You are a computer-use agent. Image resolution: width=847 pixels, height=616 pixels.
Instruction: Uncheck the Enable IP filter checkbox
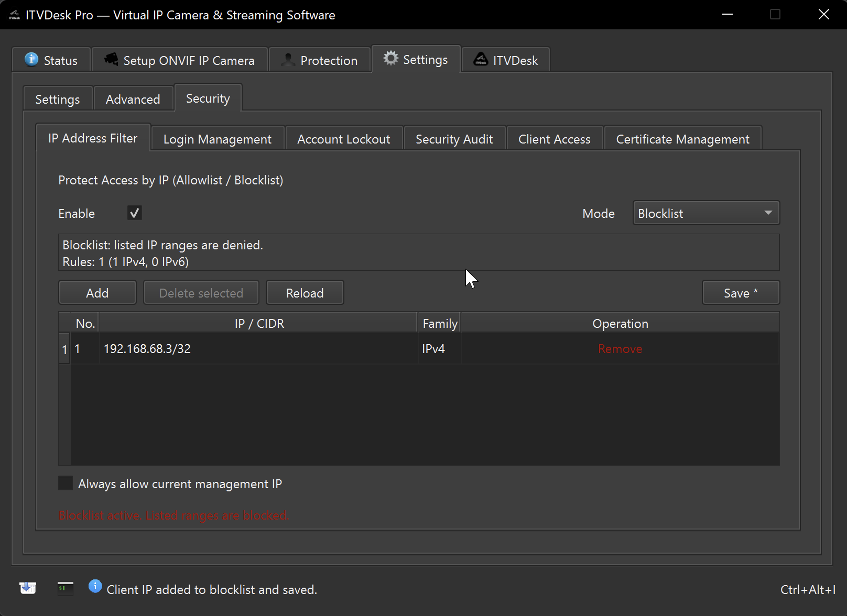pyautogui.click(x=135, y=213)
